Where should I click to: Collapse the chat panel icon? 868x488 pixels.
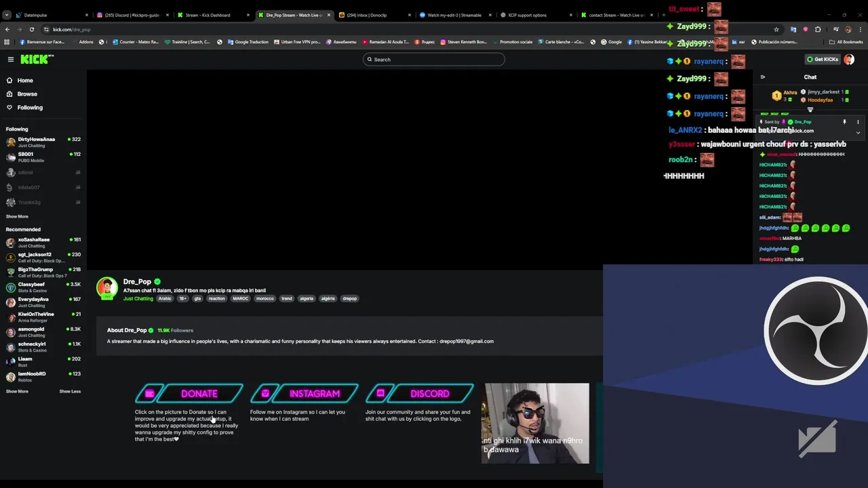click(762, 77)
